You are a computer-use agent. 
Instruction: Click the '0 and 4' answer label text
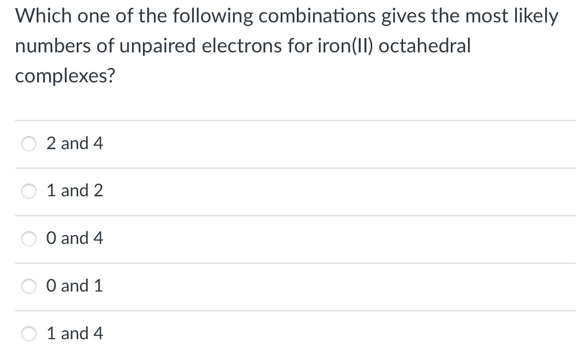pos(74,239)
